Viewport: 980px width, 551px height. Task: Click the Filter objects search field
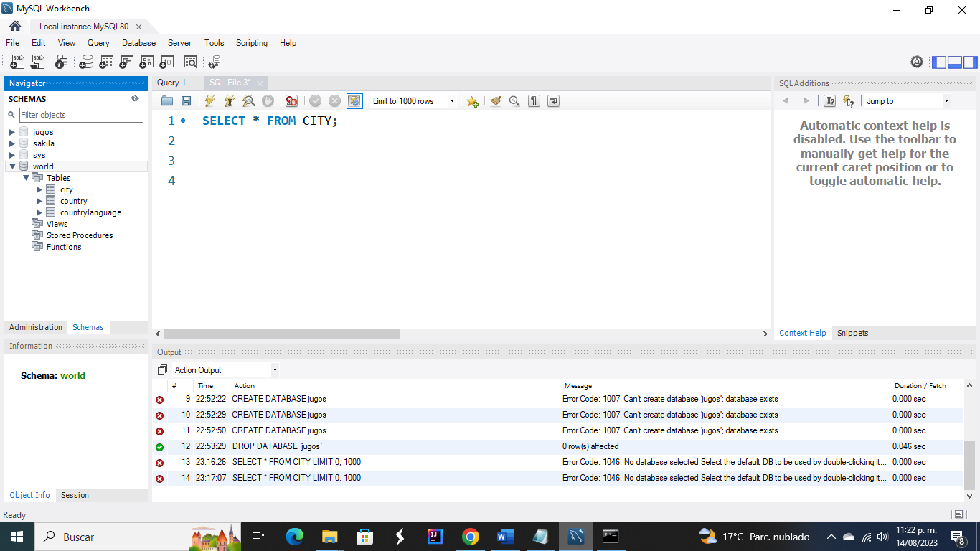[x=81, y=115]
